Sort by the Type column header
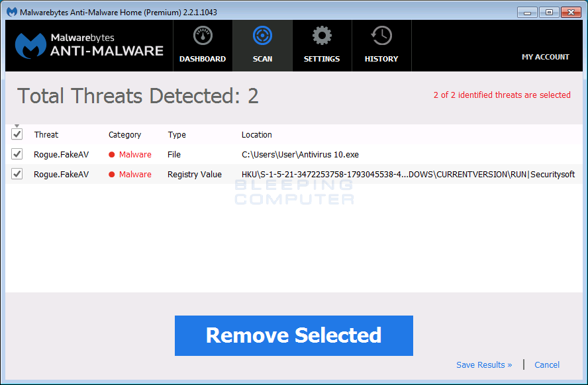 pyautogui.click(x=177, y=135)
